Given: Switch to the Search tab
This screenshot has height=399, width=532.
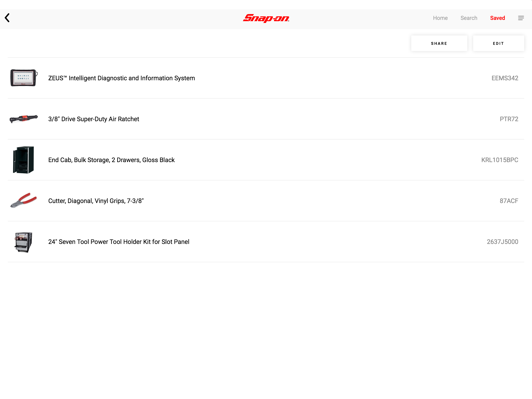Looking at the screenshot, I should pos(469,18).
